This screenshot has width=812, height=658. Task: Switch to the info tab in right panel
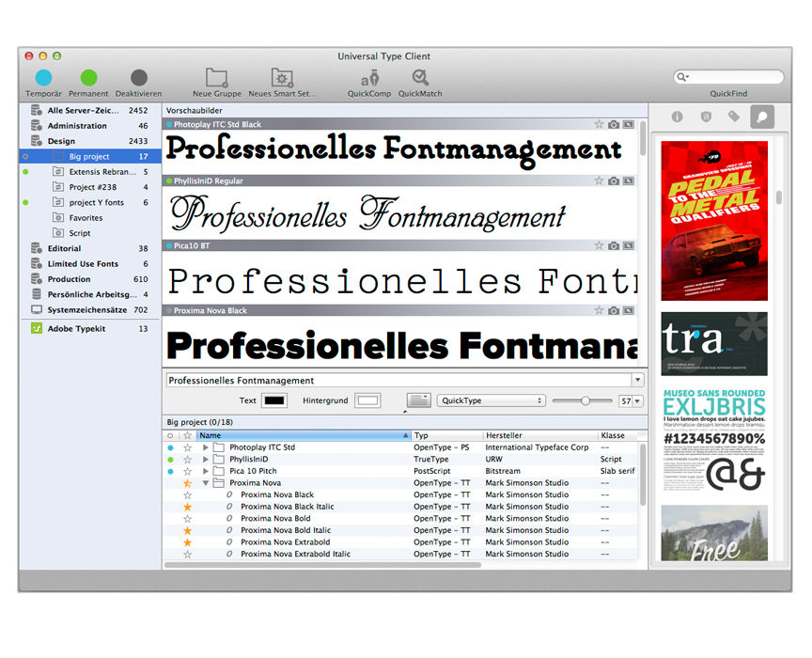[x=676, y=117]
